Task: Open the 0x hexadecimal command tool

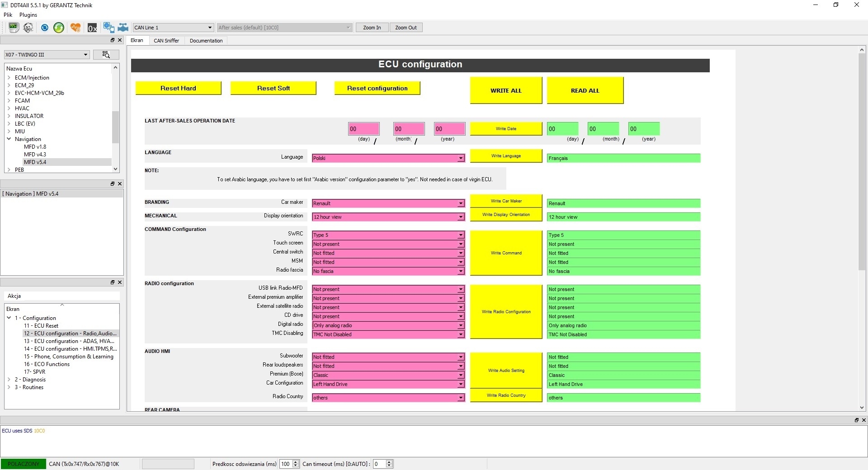Action: point(92,28)
